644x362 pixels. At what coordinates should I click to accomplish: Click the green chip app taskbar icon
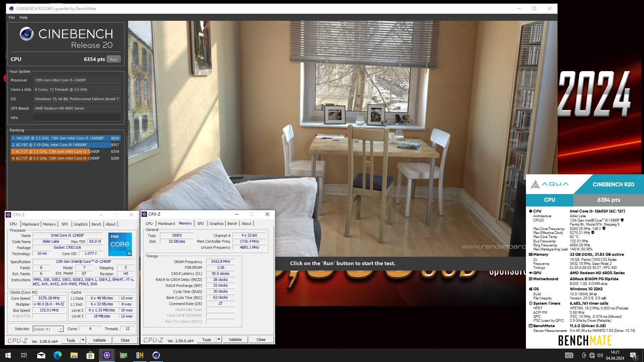123,355
